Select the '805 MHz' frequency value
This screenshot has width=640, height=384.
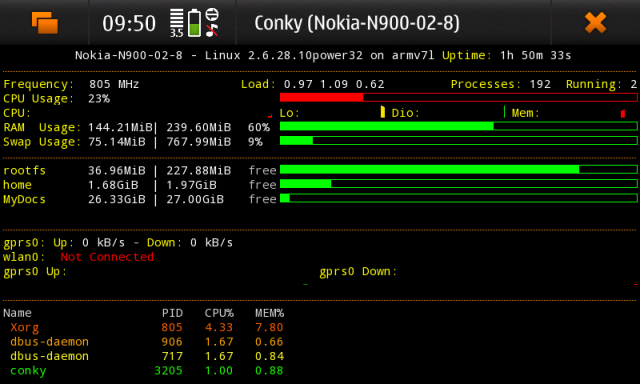tap(114, 84)
